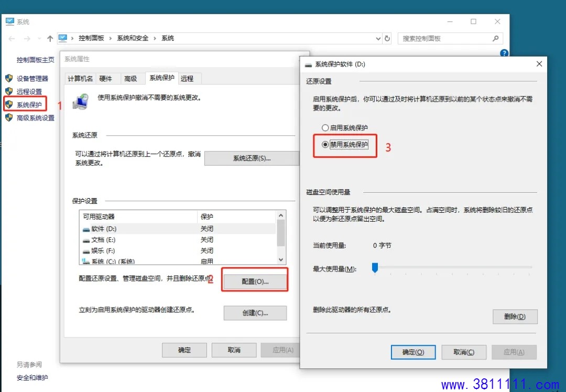Click the 系统还原(S)... button
This screenshot has width=566, height=392.
pyautogui.click(x=252, y=158)
